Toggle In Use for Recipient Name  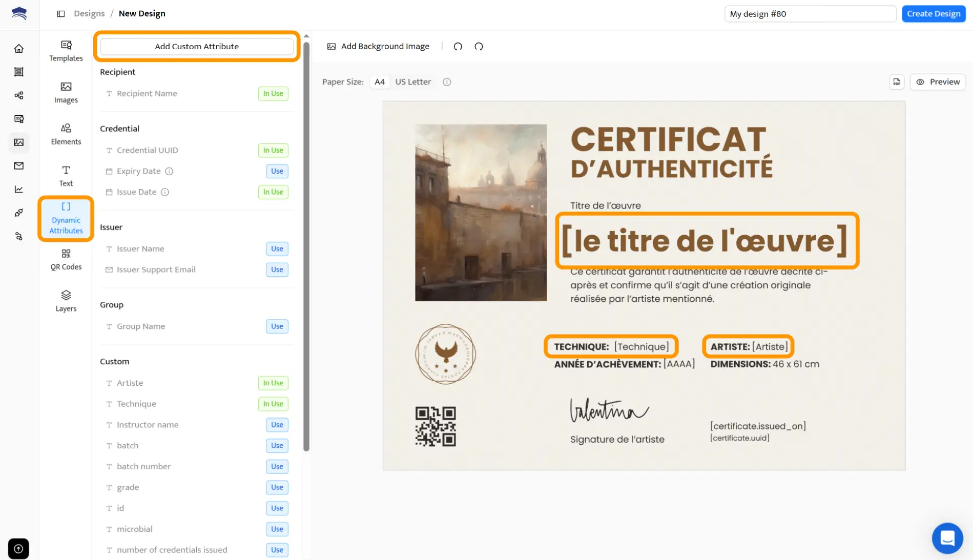[273, 94]
